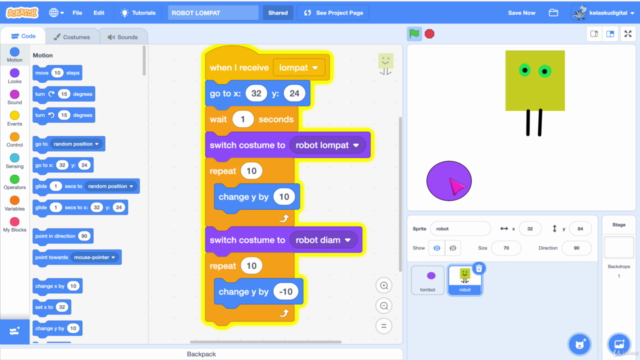Select the Control block category

tap(15, 140)
